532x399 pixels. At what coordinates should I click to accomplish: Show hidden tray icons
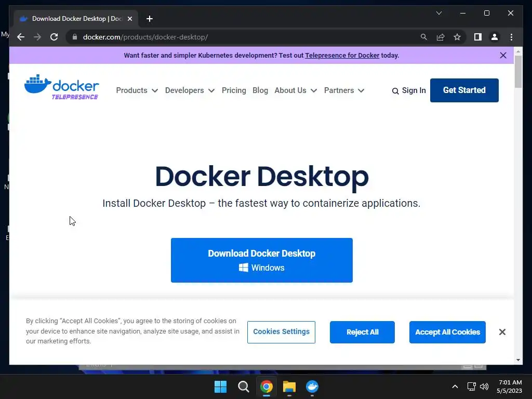coord(455,387)
